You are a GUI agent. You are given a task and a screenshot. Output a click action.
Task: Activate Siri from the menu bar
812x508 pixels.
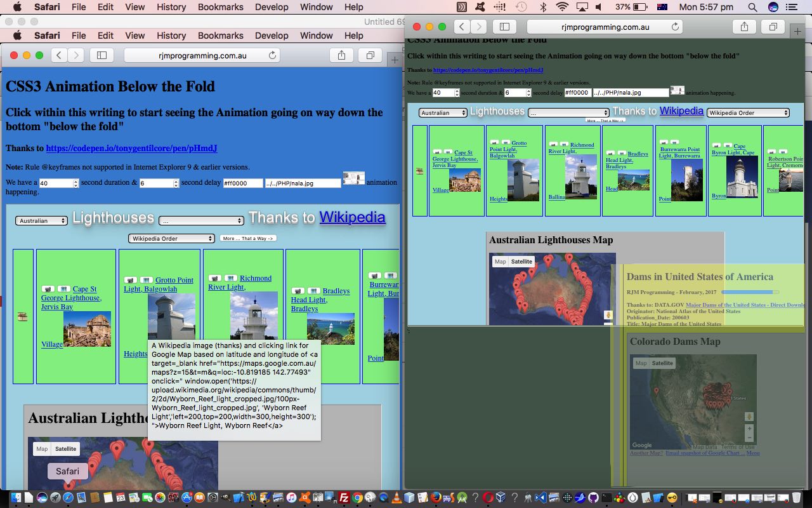(x=773, y=7)
